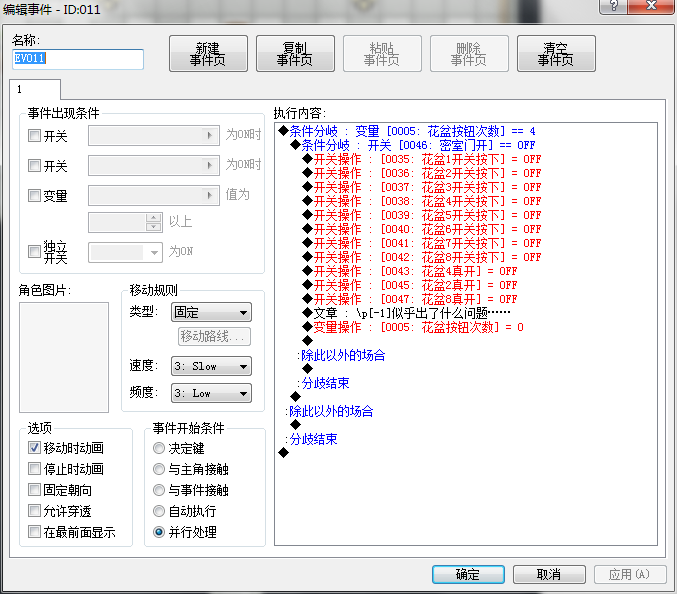Screen dimensions: 677x594
Task: Click the 移动路线... button
Action: pos(214,336)
